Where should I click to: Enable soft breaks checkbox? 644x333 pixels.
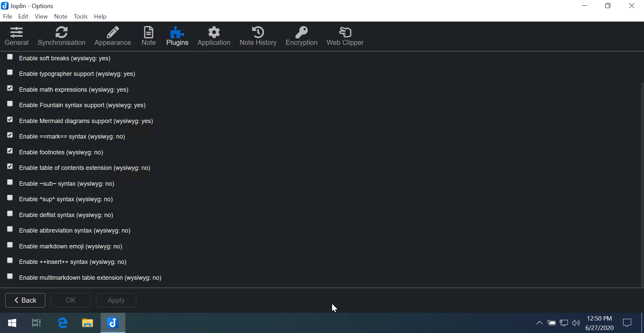9,57
